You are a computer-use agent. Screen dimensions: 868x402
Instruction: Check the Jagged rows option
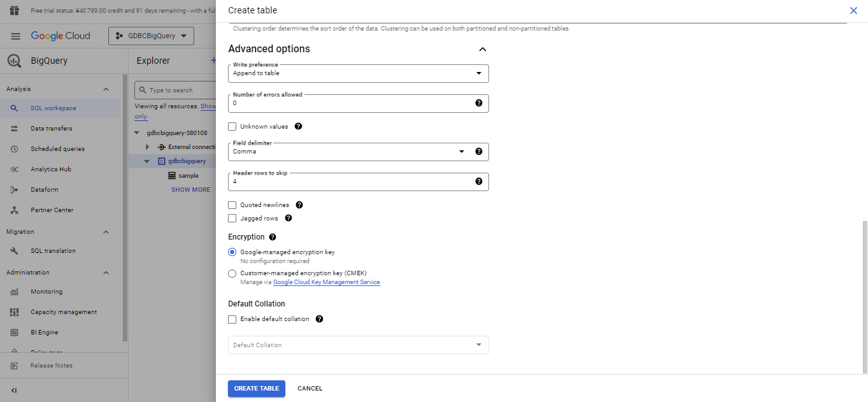pyautogui.click(x=232, y=219)
